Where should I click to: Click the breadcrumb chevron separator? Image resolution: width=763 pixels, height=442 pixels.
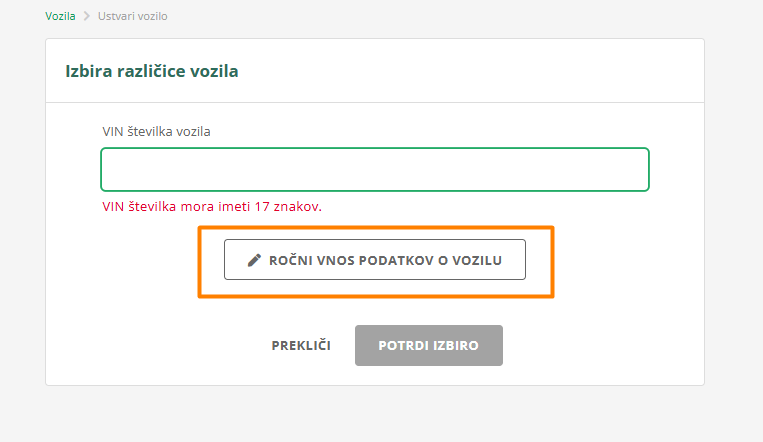pyautogui.click(x=87, y=16)
